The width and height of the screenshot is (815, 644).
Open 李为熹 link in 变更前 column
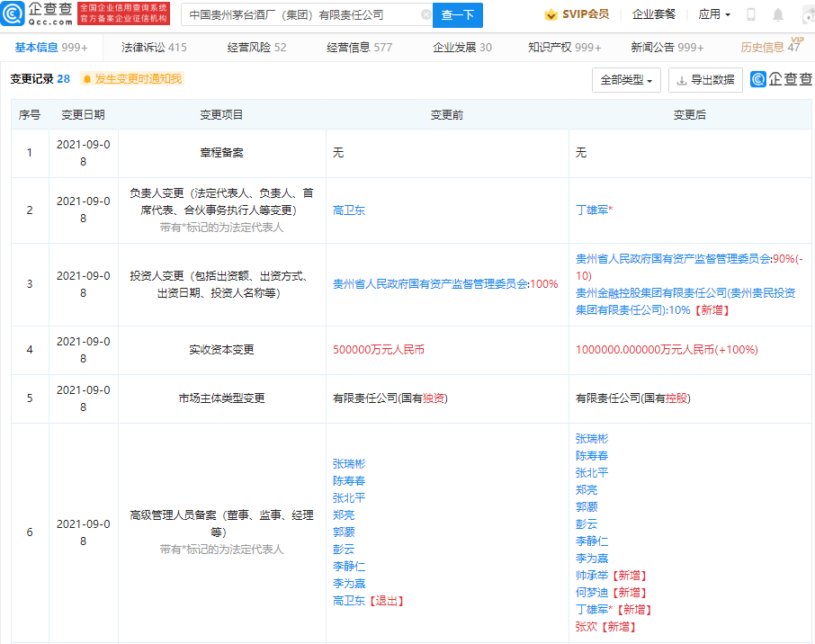click(349, 583)
